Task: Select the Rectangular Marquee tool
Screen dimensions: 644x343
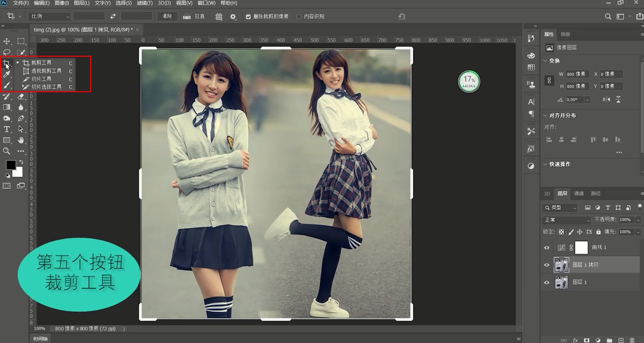Action: tap(21, 41)
